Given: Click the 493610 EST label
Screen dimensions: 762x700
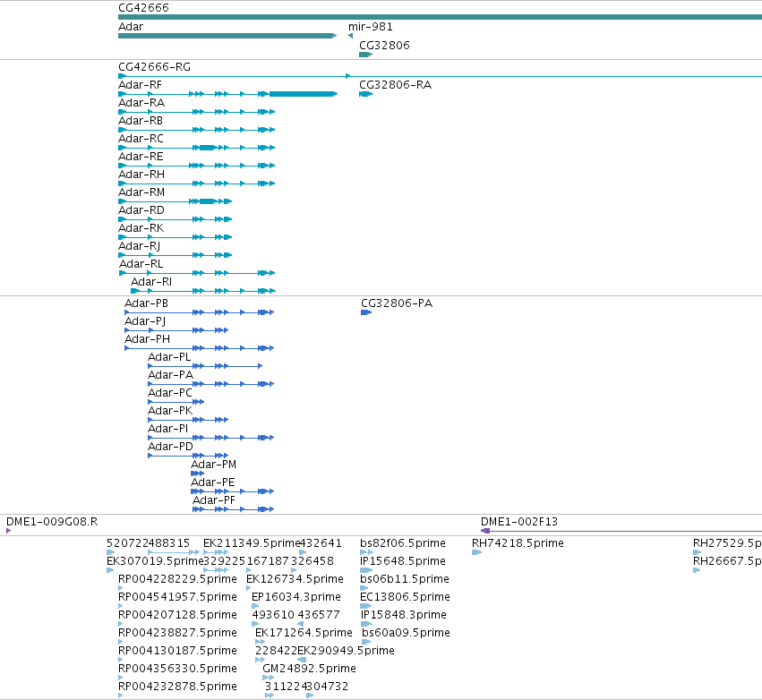Looking at the screenshot, I should coord(273,615).
